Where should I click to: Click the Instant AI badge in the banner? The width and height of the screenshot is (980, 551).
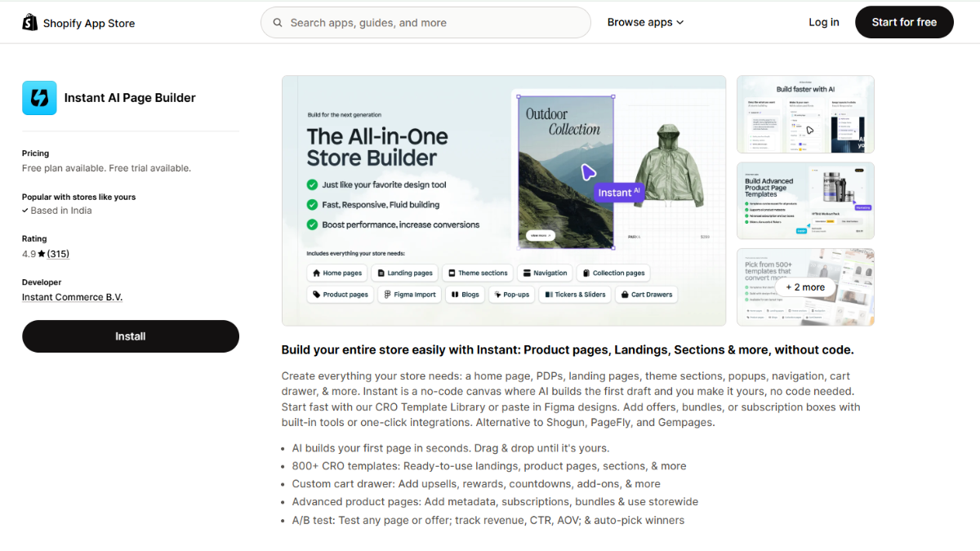point(619,193)
